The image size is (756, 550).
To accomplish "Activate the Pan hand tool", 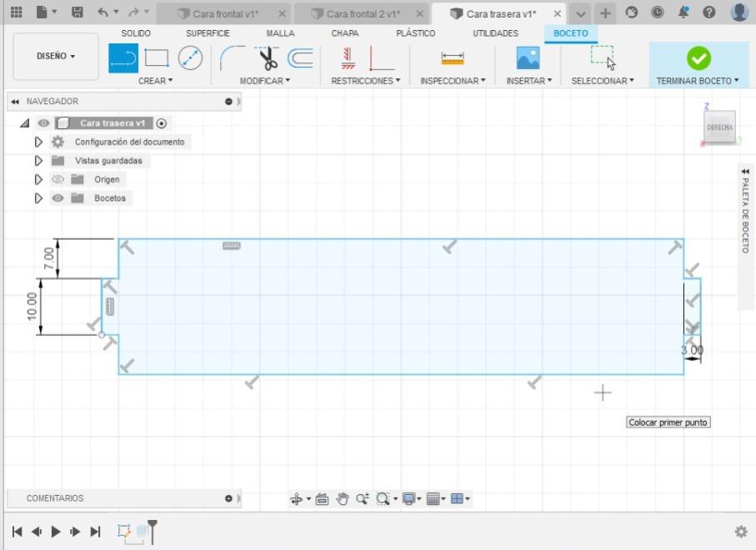I will [x=343, y=499].
